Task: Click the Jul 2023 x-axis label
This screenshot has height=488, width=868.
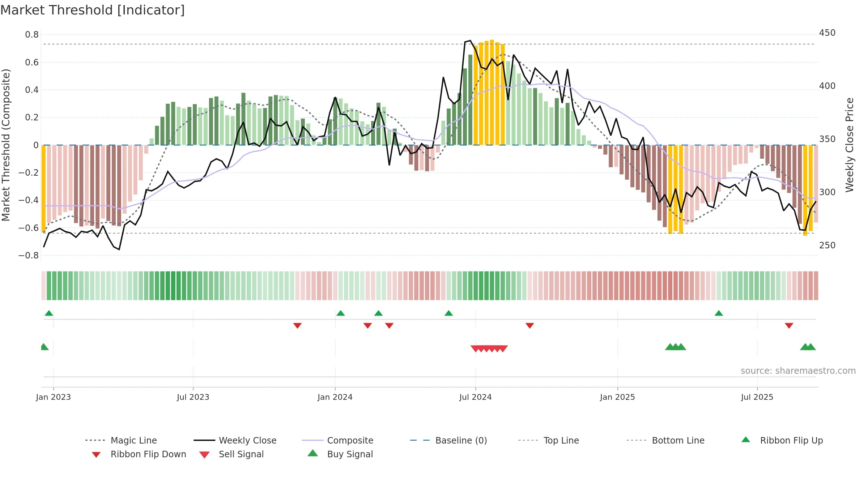Action: pos(193,397)
